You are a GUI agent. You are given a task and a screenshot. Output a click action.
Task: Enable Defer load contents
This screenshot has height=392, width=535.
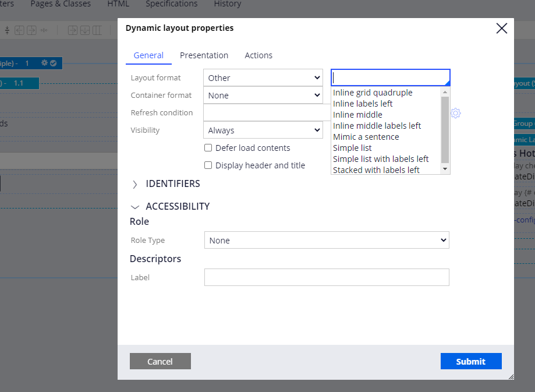point(208,148)
